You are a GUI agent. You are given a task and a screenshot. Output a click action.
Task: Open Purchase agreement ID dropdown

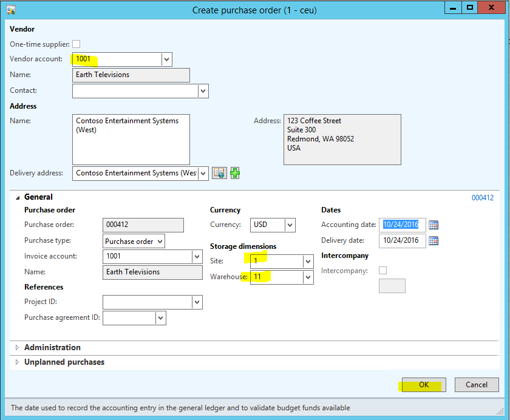click(160, 318)
